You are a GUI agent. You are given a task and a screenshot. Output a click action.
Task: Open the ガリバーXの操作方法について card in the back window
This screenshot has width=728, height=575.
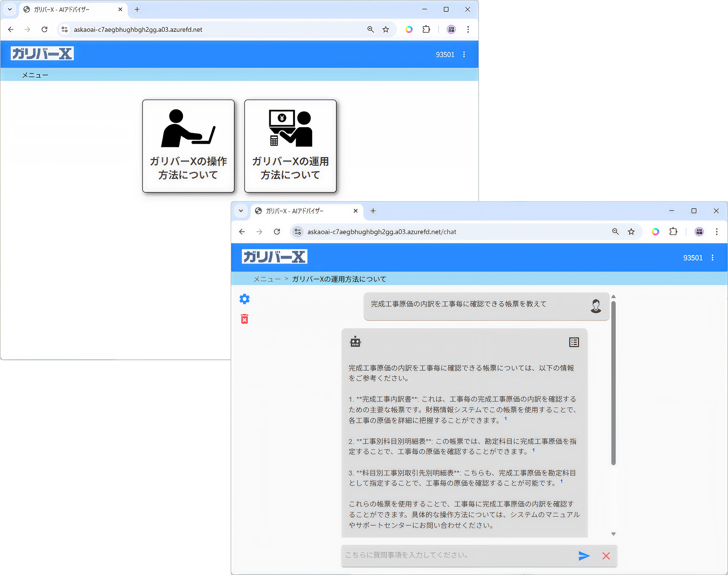coord(188,146)
